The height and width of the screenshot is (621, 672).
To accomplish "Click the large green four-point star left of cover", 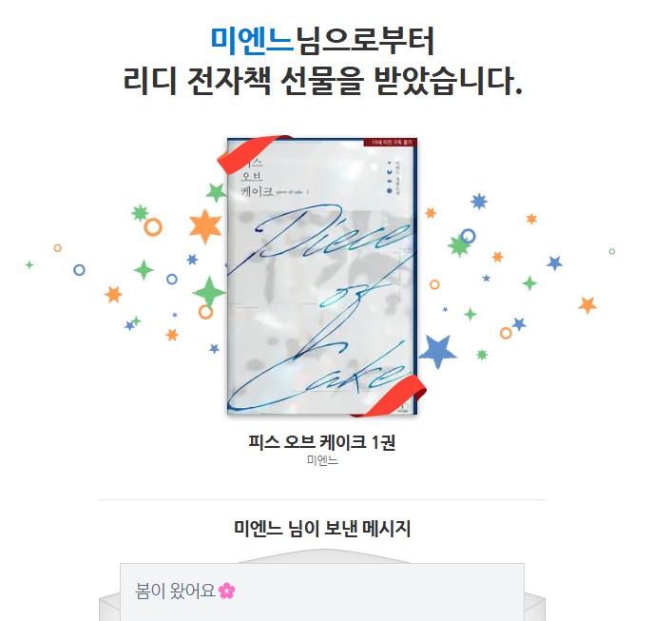I will pos(209,291).
